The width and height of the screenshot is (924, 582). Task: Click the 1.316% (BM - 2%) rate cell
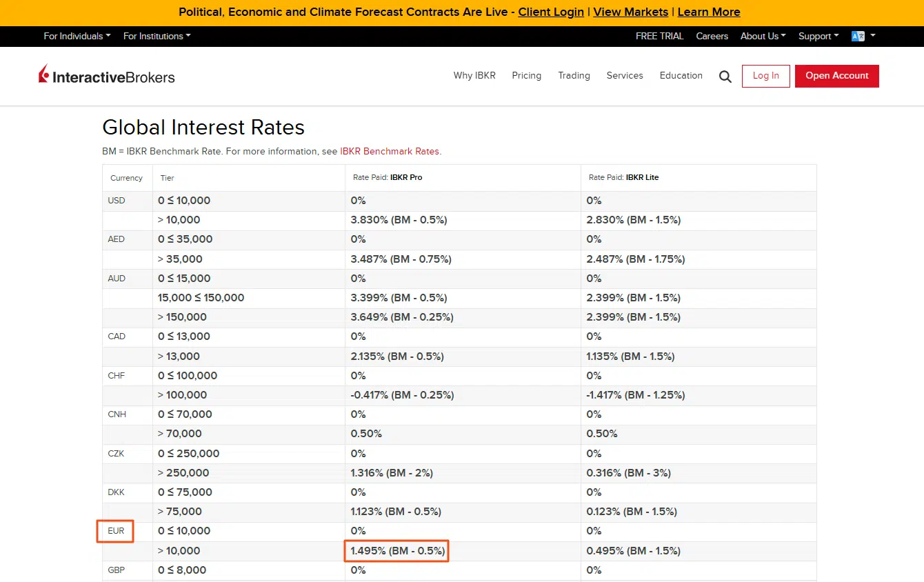(463, 473)
